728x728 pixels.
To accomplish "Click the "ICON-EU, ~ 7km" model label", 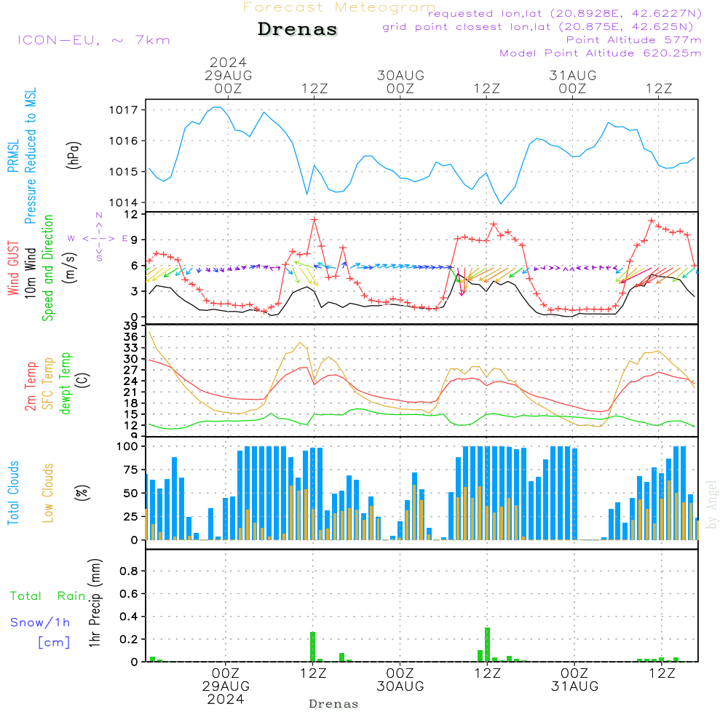I will (x=93, y=40).
